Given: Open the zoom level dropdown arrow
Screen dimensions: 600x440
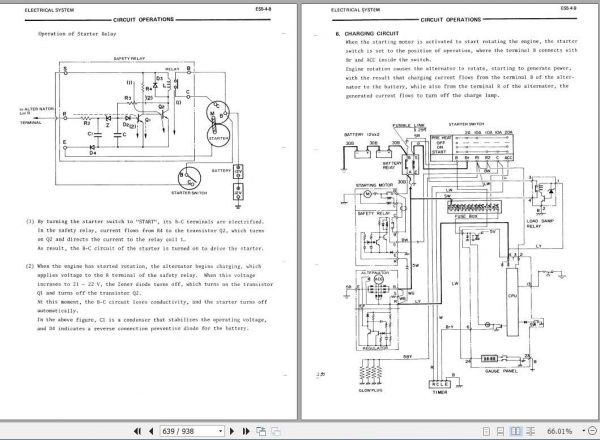Looking at the screenshot, I should (584, 431).
